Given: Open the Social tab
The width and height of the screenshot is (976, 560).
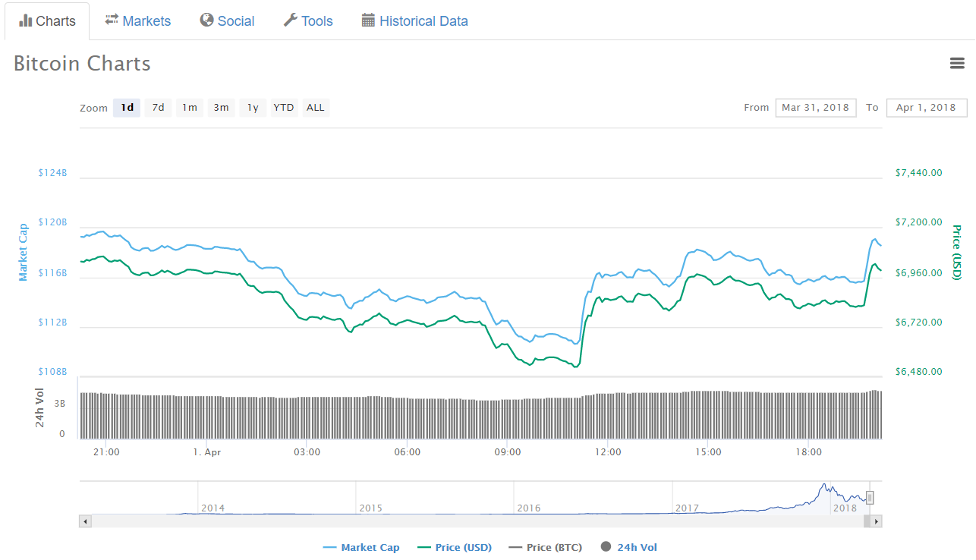Looking at the screenshot, I should point(227,21).
